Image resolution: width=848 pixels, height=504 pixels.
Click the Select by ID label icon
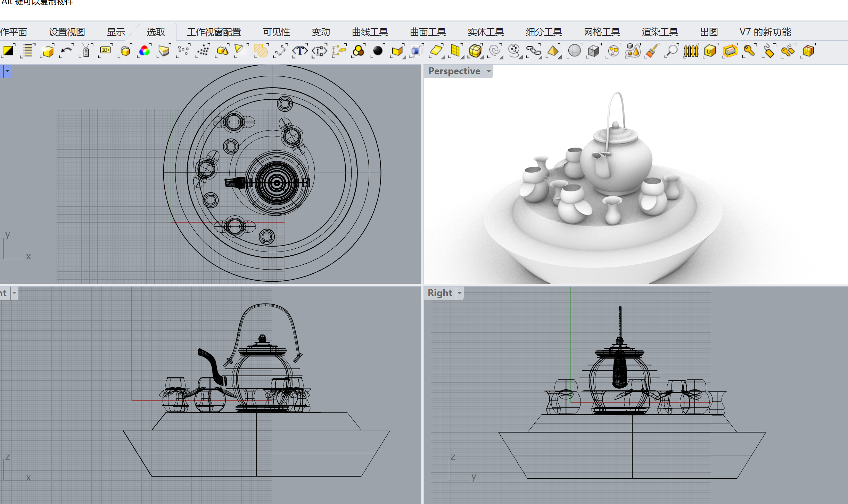105,51
